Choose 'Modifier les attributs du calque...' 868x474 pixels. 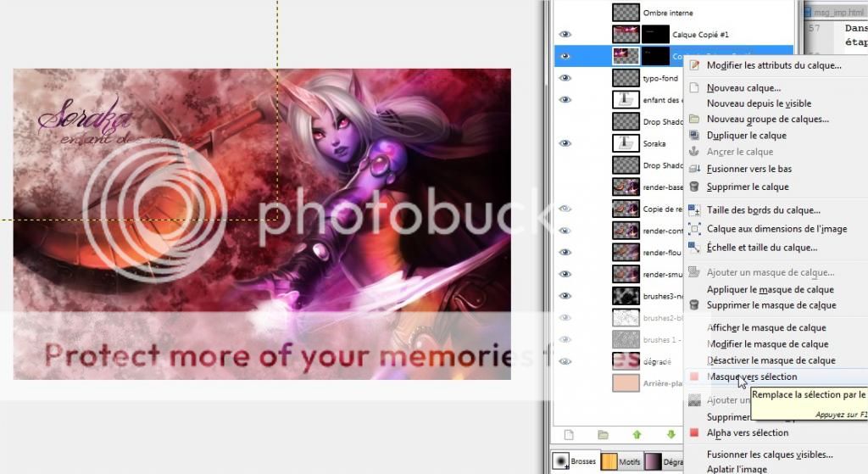pyautogui.click(x=773, y=65)
